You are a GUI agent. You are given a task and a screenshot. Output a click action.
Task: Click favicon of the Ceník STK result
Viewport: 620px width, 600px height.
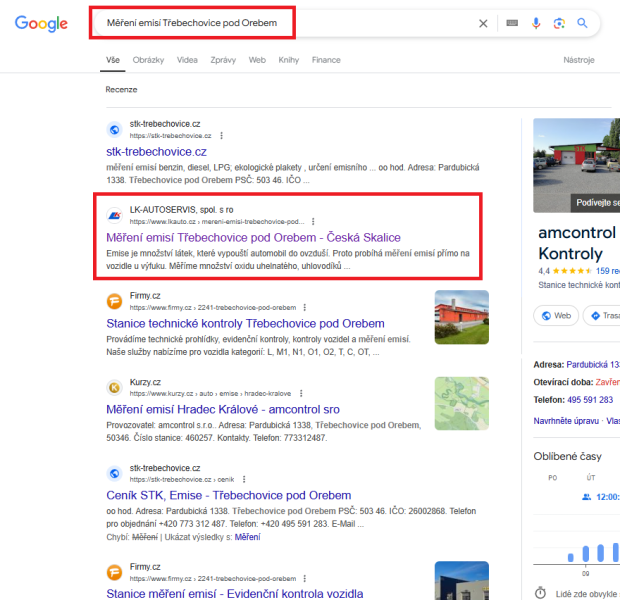[114, 473]
